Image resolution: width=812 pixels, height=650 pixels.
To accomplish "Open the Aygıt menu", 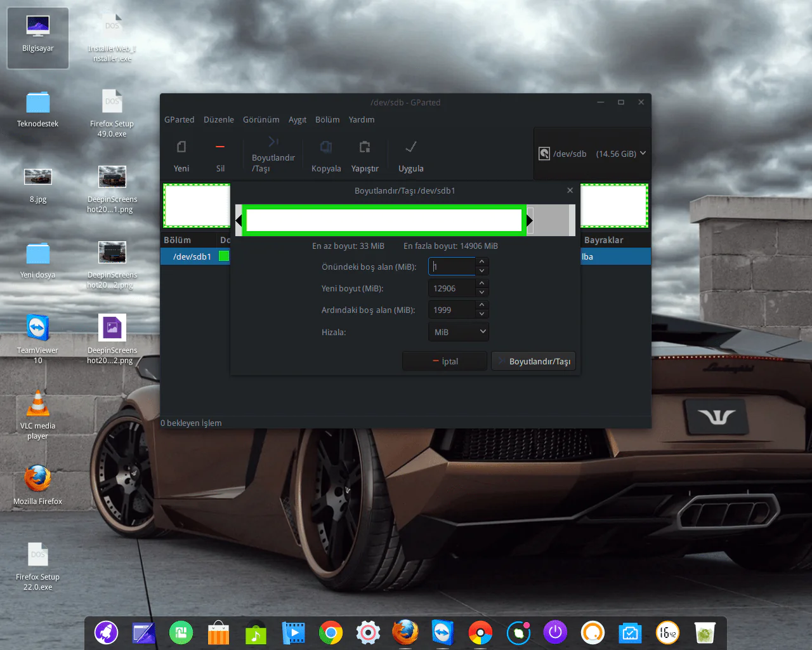I will click(x=297, y=119).
